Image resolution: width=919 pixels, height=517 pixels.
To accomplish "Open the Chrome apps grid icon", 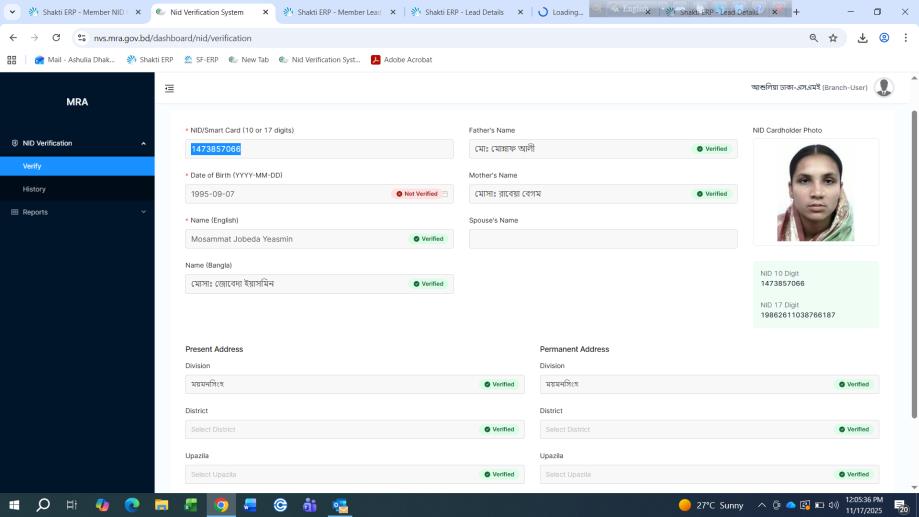I will pos(12,60).
